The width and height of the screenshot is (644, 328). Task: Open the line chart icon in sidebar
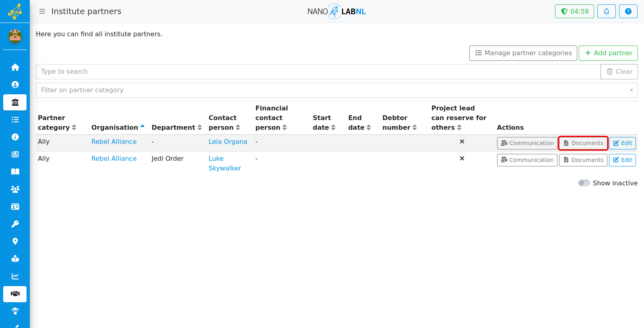pyautogui.click(x=15, y=276)
